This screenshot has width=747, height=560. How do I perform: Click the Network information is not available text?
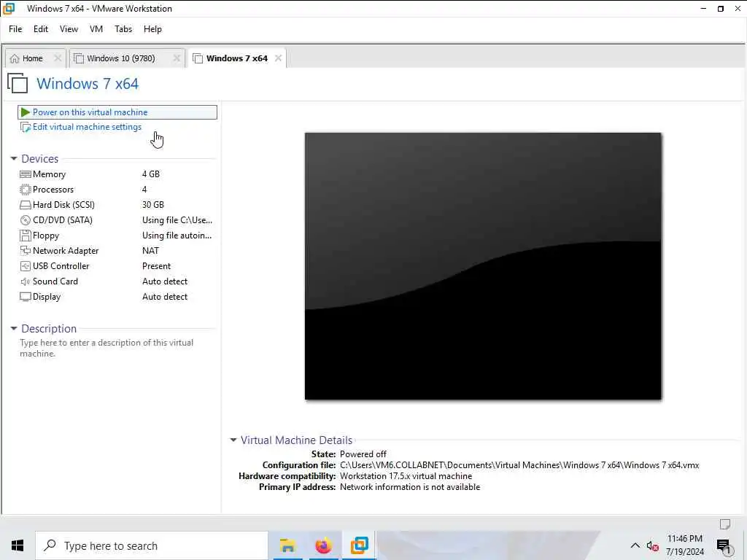410,487
